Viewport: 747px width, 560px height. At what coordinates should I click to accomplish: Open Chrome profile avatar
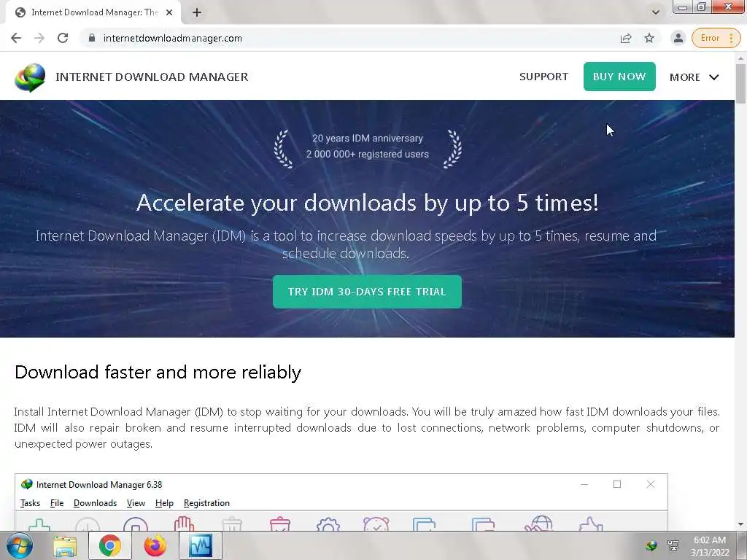click(678, 38)
